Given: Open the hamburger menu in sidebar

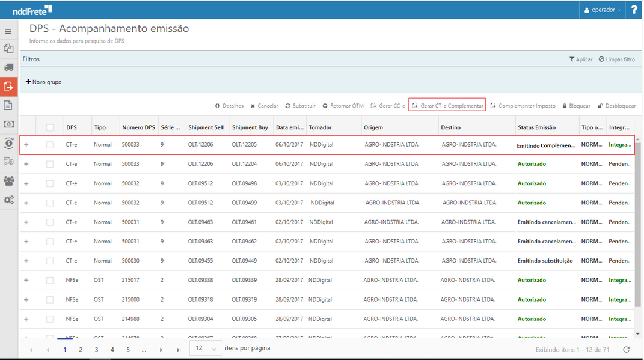Looking at the screenshot, I should [x=8, y=31].
